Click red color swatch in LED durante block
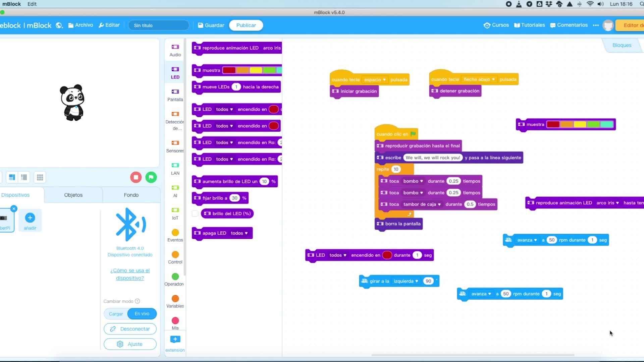This screenshot has width=644, height=362. [387, 255]
